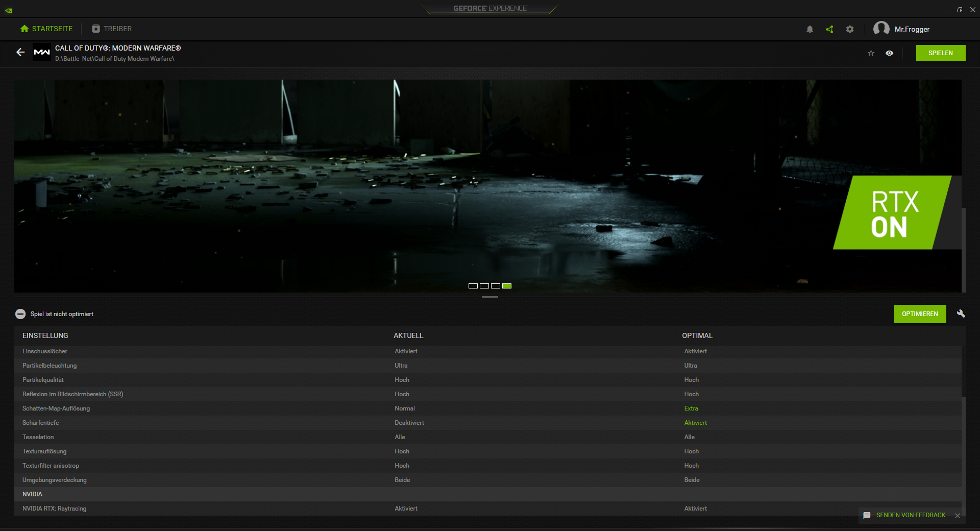Click the Partikelbeleuchtung setting row

coord(488,366)
